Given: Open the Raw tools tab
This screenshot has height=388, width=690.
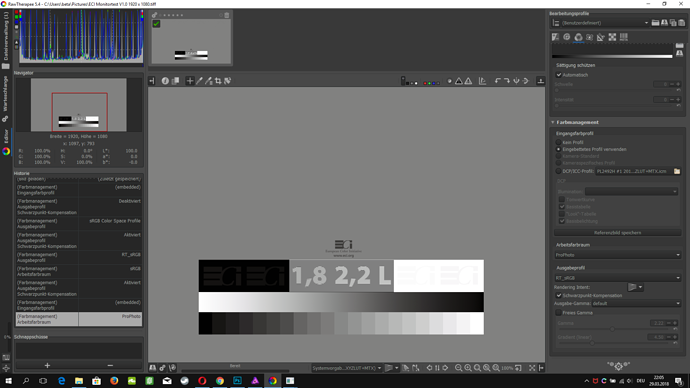Looking at the screenshot, I should (x=612, y=37).
